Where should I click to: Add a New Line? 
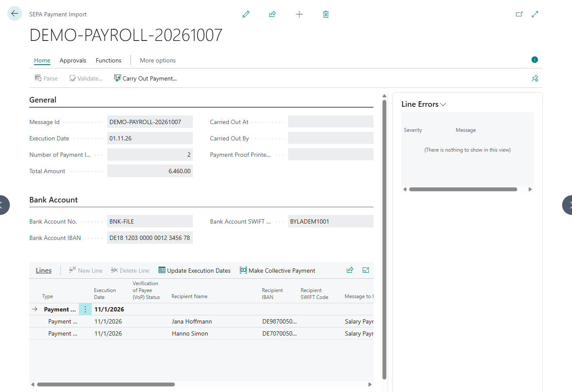click(x=86, y=271)
